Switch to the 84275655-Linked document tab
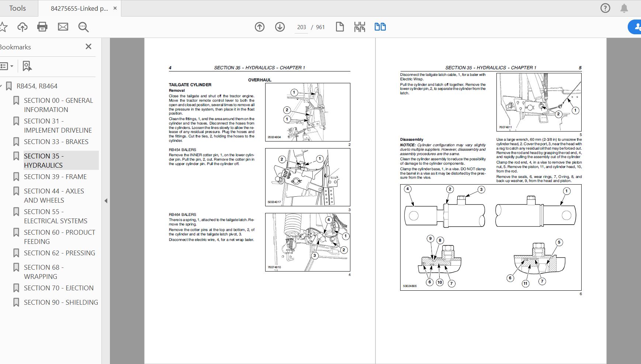The width and height of the screenshot is (641, 364). point(79,8)
